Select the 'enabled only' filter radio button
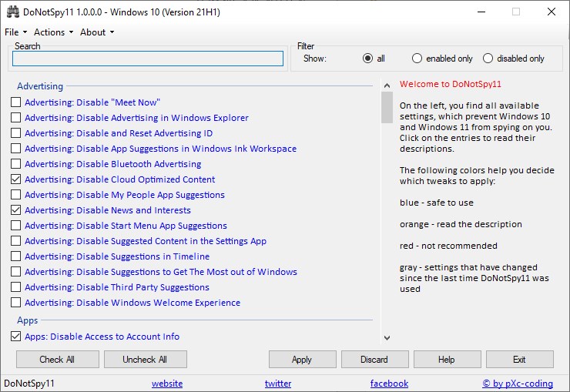 pos(417,59)
